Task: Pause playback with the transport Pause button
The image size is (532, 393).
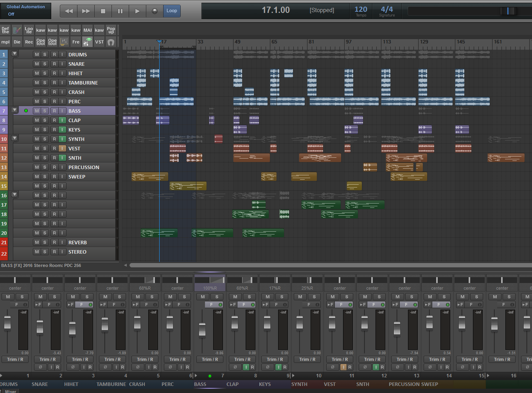Action: [120, 11]
